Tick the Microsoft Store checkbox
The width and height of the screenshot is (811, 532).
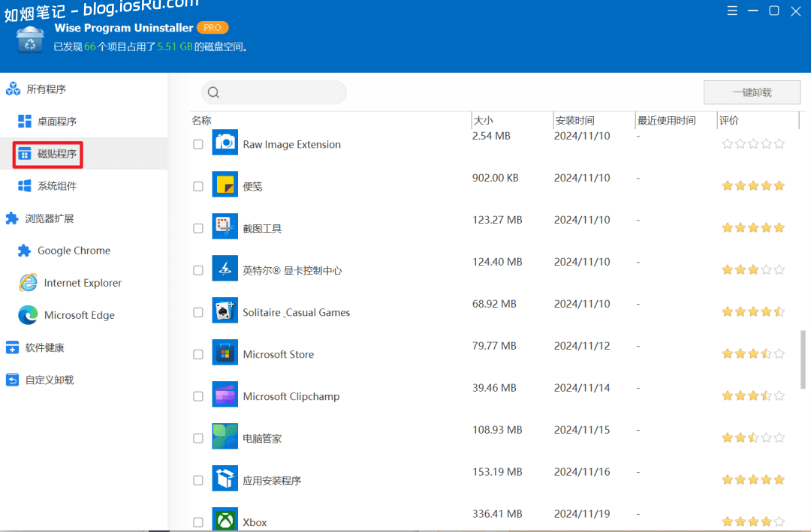[198, 354]
